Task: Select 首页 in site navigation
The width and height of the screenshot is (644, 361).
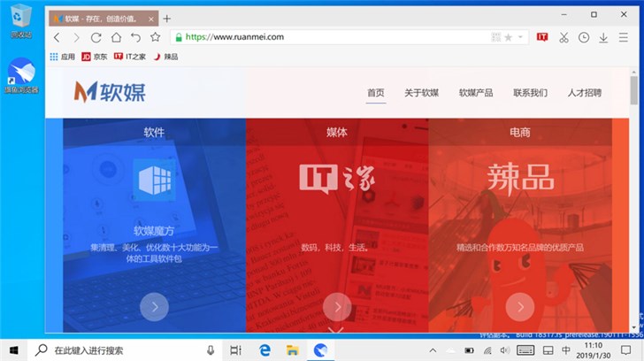Action: click(376, 93)
